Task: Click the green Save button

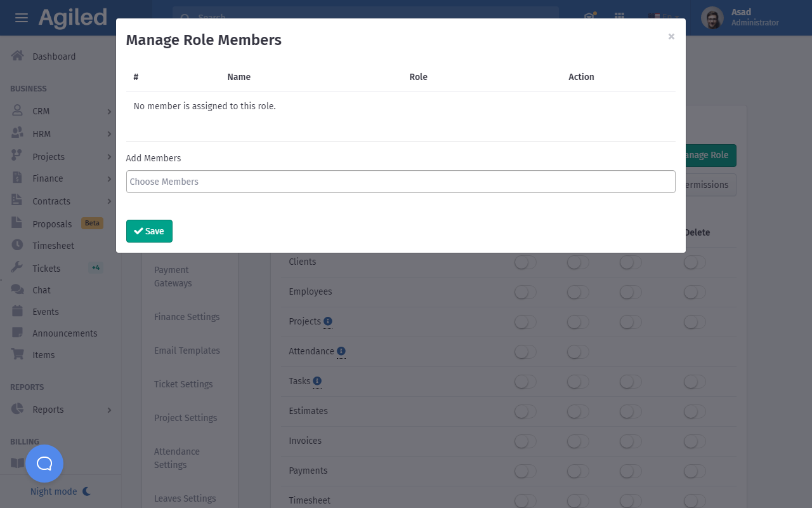Action: 149,231
